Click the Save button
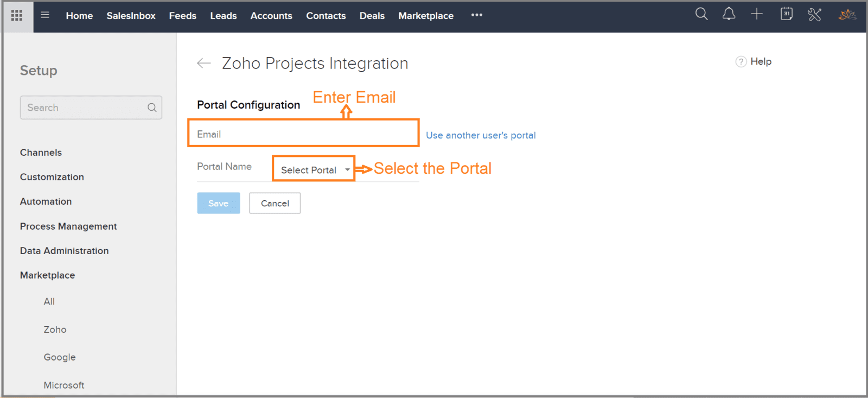This screenshot has height=398, width=868. (219, 203)
